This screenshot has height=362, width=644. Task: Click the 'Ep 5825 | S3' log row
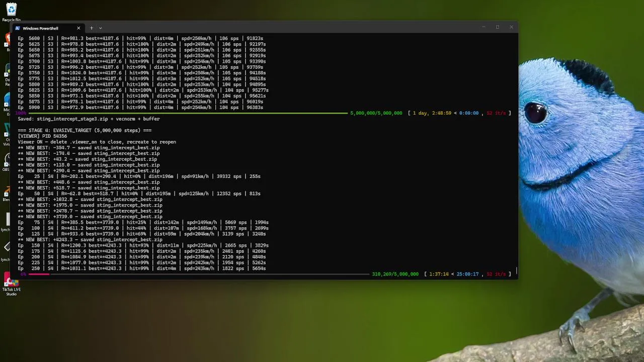[143, 90]
